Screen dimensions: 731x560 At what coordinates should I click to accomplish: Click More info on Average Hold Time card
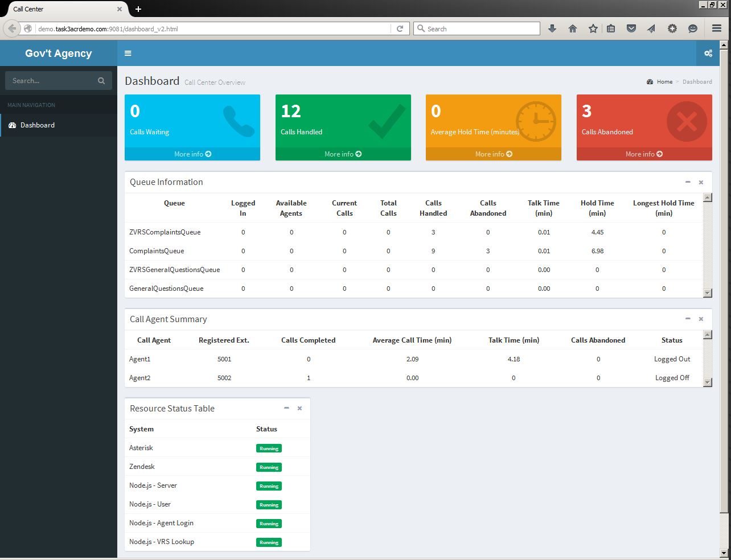(494, 154)
